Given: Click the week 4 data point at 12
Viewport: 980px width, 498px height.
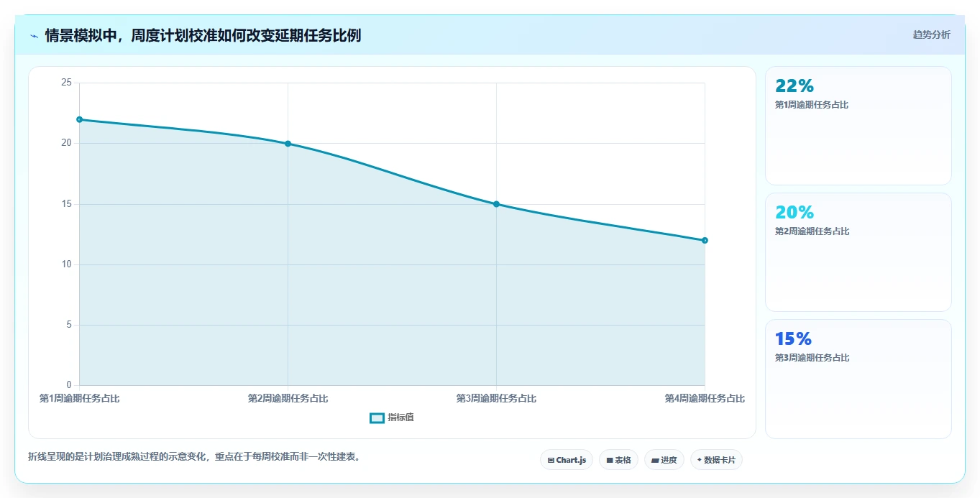Looking at the screenshot, I should tap(705, 240).
